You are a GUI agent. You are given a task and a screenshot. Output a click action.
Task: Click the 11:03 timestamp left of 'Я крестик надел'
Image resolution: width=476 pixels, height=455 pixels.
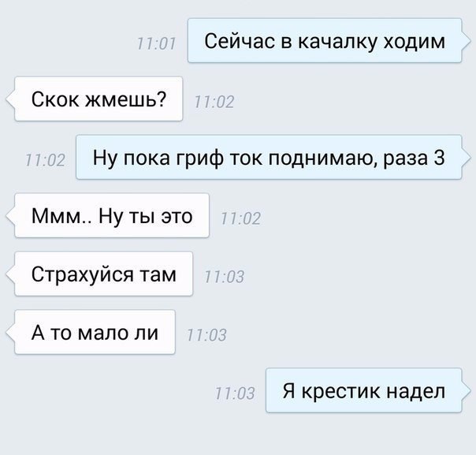pos(235,393)
